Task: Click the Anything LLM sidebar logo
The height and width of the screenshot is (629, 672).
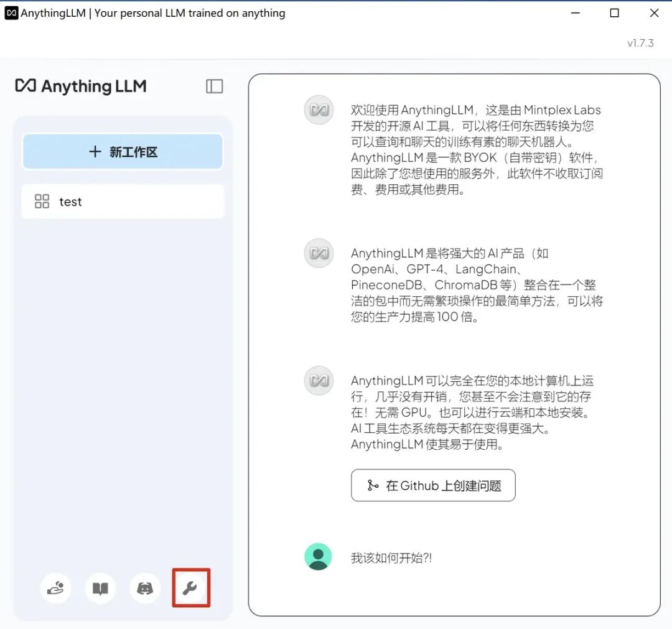Action: point(80,86)
